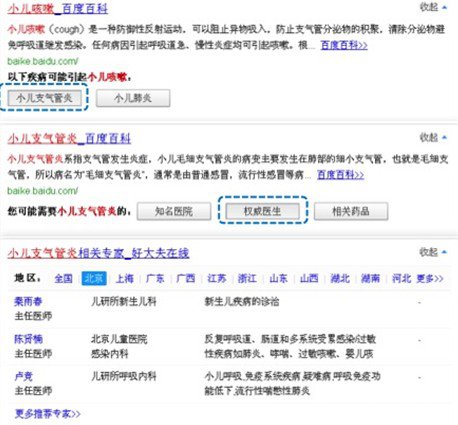The height and width of the screenshot is (425, 458).
Task: Click the 相关药品 button
Action: pos(351,211)
